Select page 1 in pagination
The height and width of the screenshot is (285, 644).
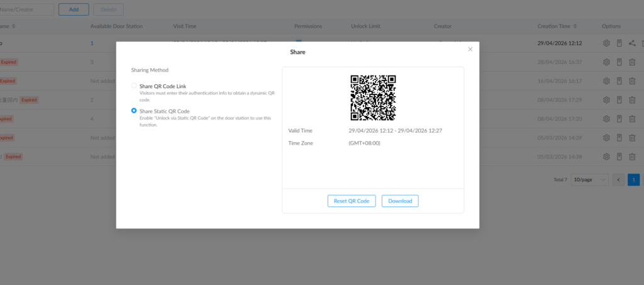634,180
